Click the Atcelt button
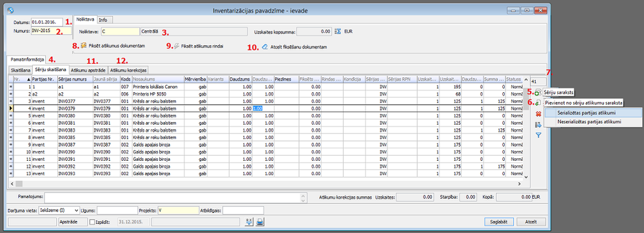This screenshot has height=233, width=644. (531, 221)
